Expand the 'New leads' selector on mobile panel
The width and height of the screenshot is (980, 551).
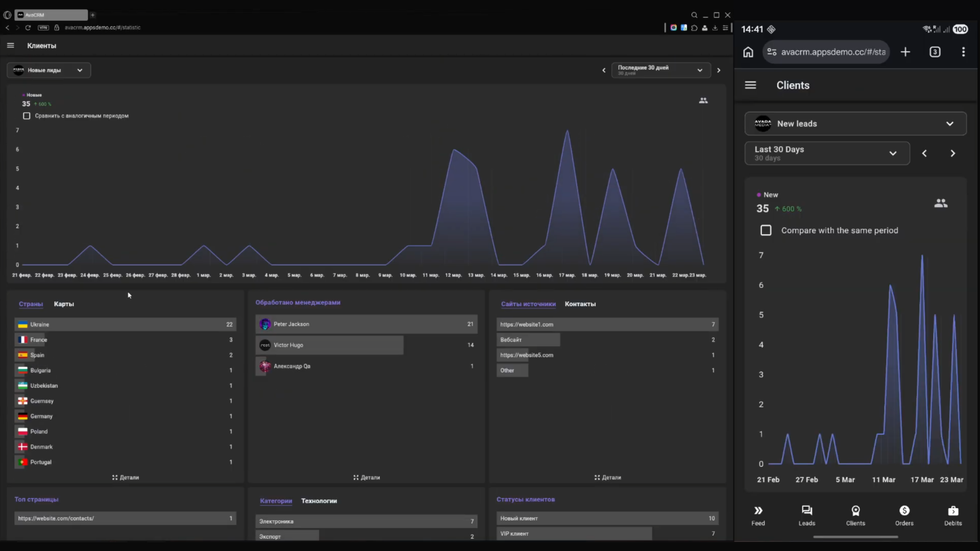(x=855, y=123)
